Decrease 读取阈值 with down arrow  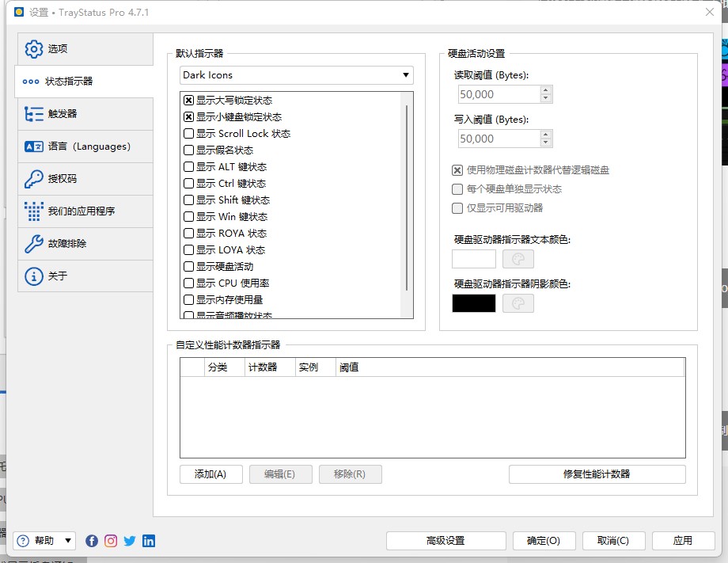coord(546,98)
